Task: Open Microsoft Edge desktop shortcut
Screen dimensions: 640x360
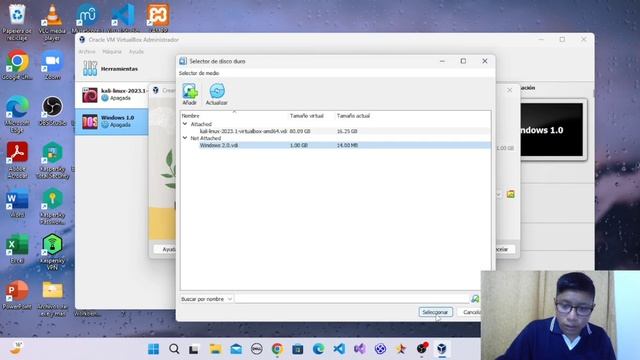Action: pos(17,114)
